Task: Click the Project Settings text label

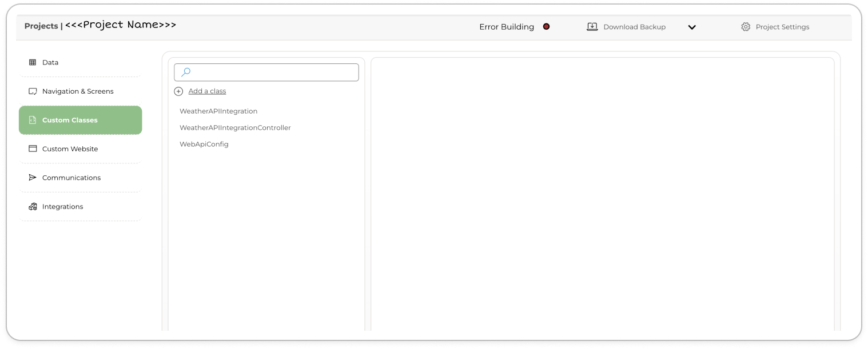Action: point(782,27)
